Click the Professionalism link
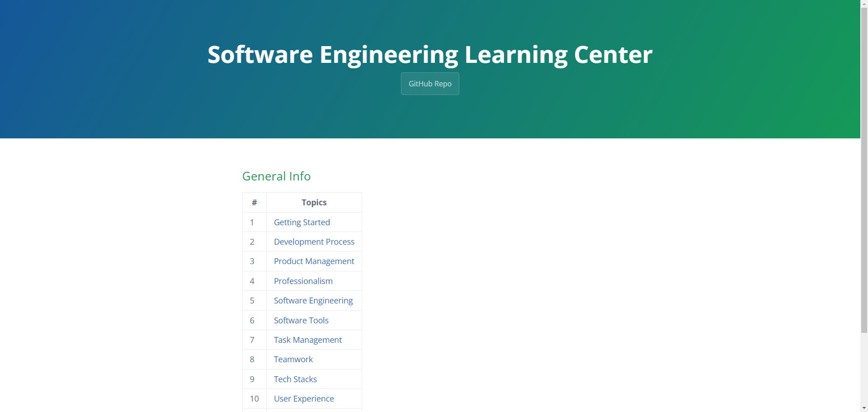 coord(303,281)
